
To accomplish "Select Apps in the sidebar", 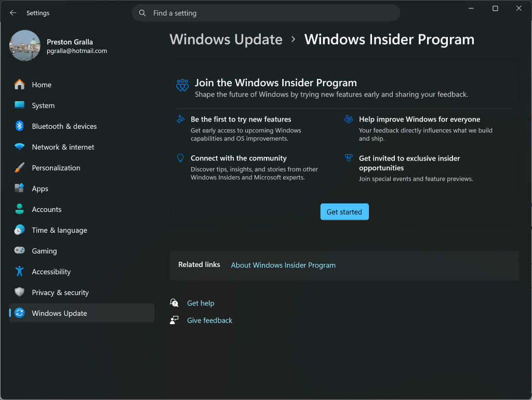I will (x=82, y=188).
